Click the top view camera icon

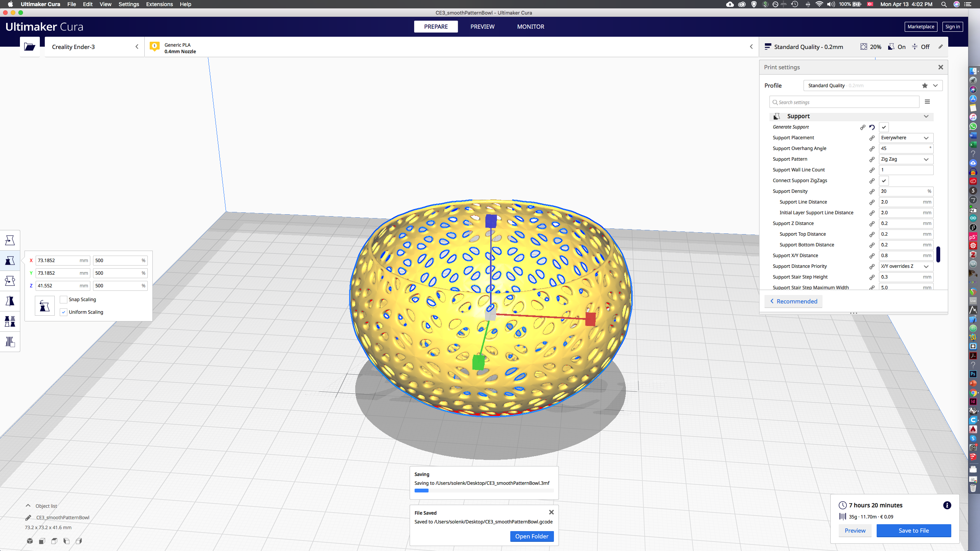(54, 541)
